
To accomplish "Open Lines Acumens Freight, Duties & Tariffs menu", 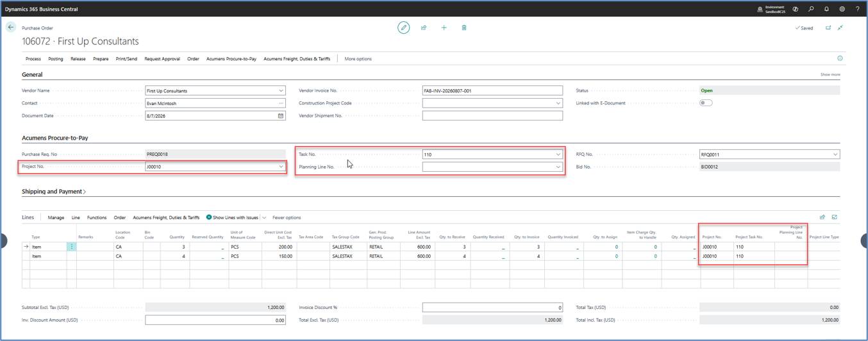I will pos(166,217).
